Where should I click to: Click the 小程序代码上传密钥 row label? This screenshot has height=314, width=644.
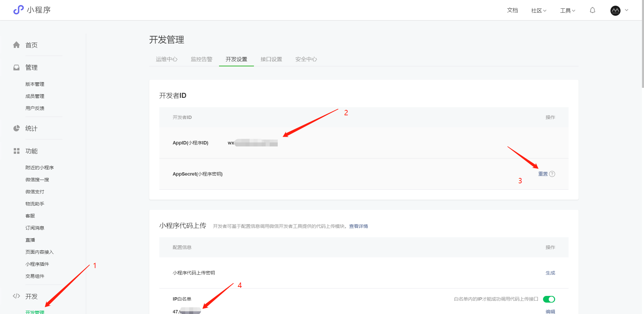[194, 273]
